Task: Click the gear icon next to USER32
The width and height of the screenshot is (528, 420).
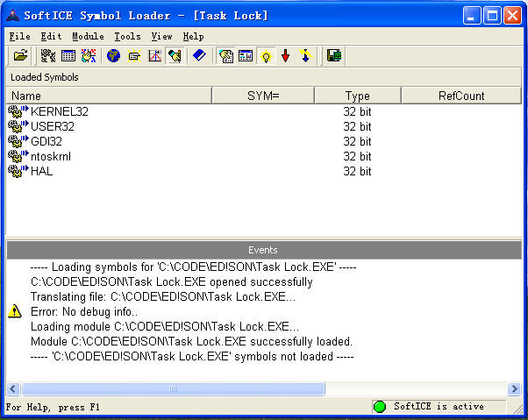Action: click(18, 126)
